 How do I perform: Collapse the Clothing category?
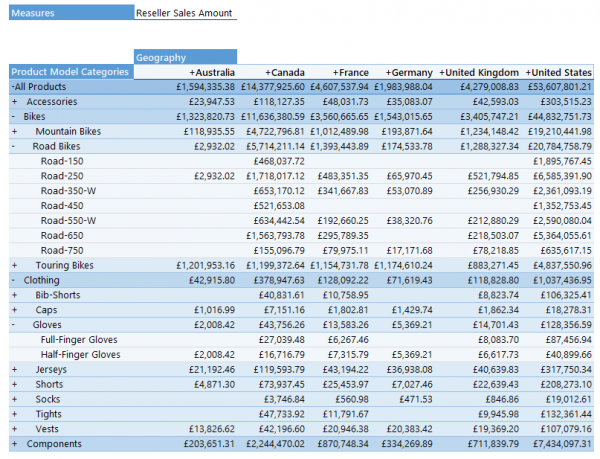[14, 280]
